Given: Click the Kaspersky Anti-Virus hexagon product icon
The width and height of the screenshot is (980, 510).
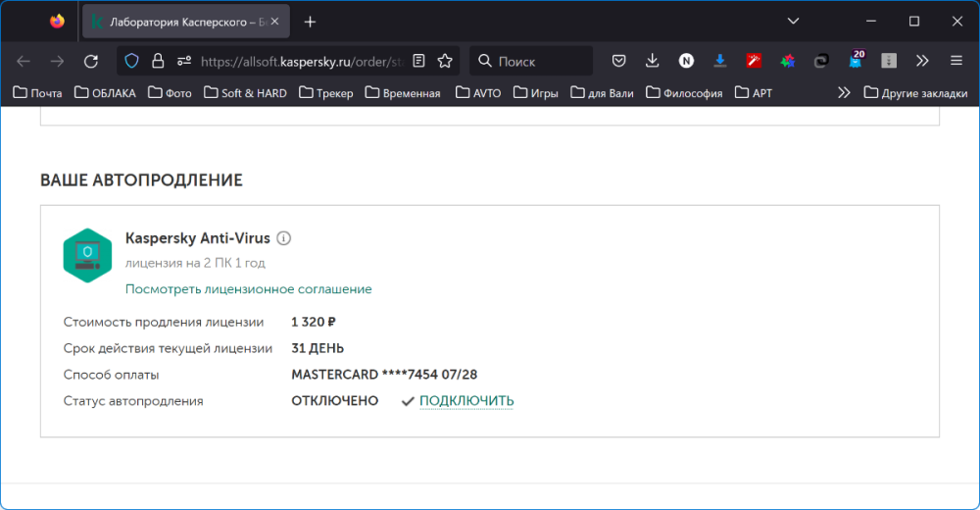Looking at the screenshot, I should (87, 255).
